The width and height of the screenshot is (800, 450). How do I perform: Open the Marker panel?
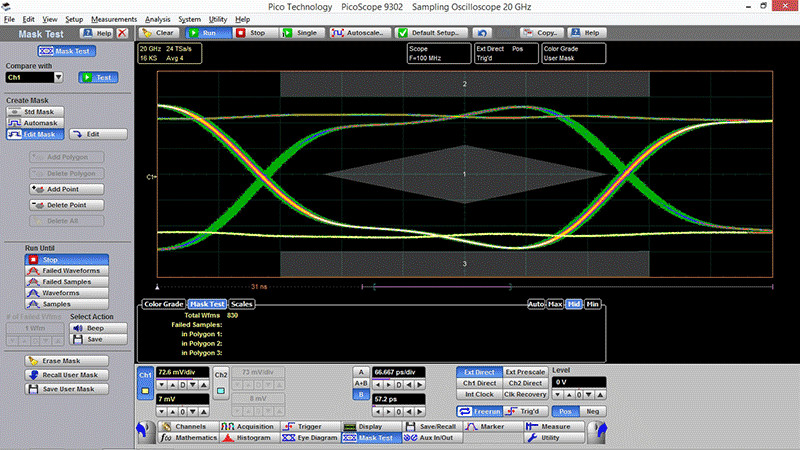click(490, 426)
